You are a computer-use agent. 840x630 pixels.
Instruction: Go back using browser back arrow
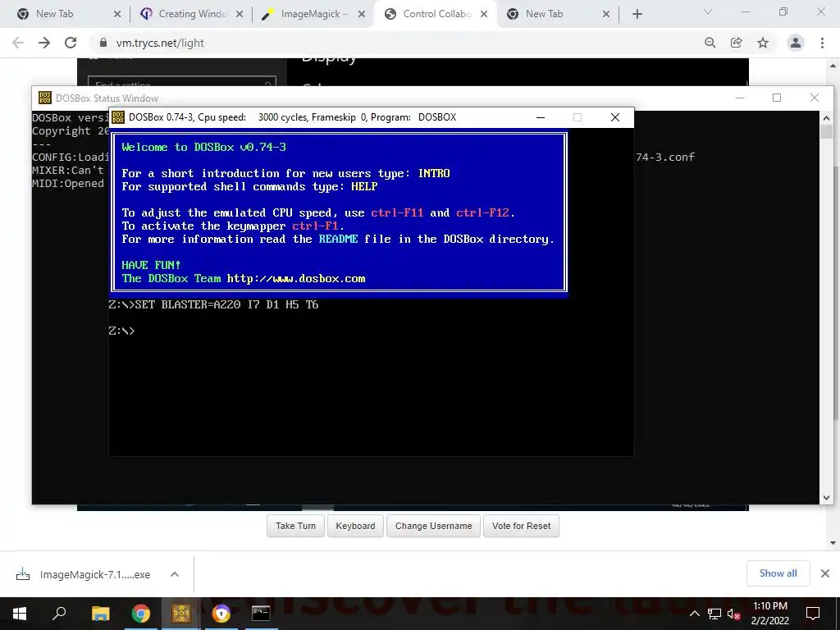(18, 43)
